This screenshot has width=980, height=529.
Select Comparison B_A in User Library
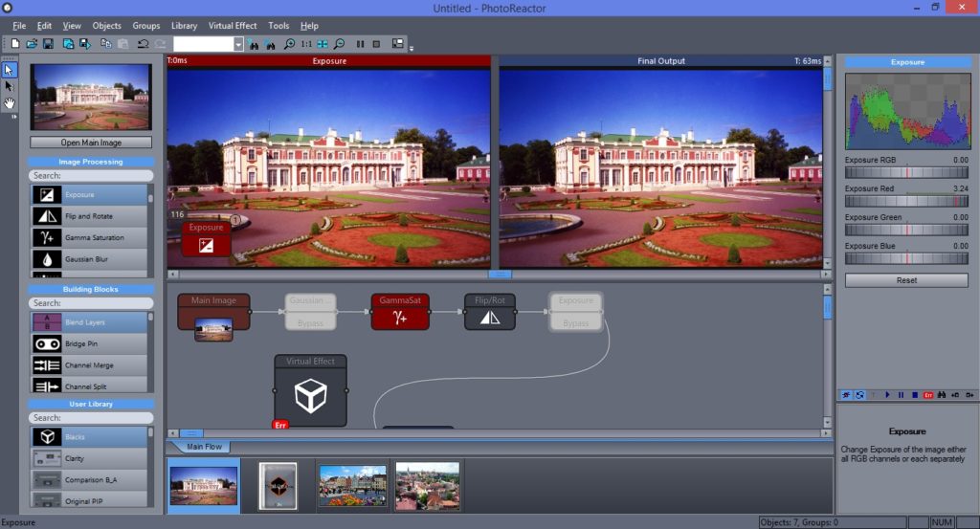(89, 479)
